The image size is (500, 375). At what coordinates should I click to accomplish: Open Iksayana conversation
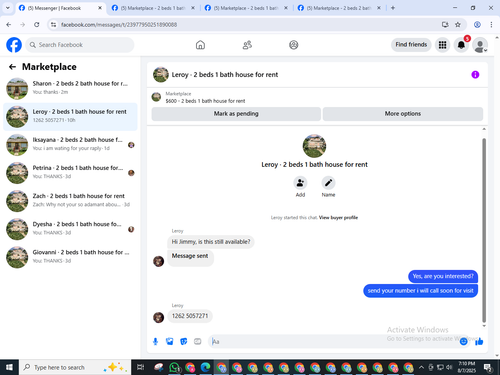[70, 145]
